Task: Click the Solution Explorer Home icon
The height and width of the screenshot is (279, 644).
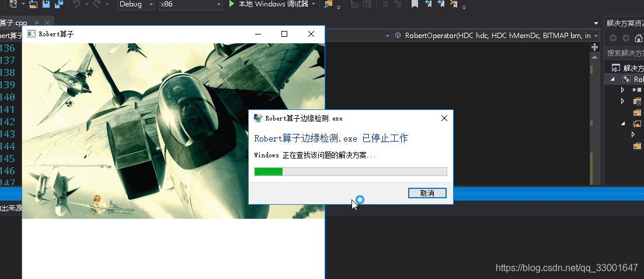Action: 638,38
